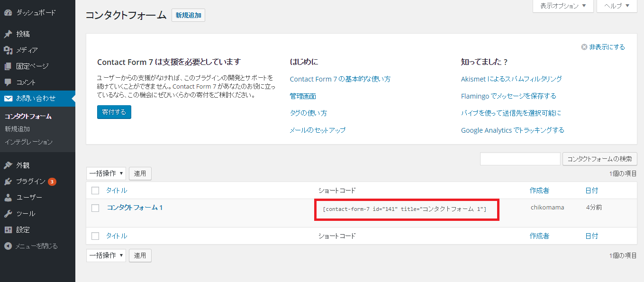Open 外観 with its brush icon
The height and width of the screenshot is (282, 644).
click(8, 164)
